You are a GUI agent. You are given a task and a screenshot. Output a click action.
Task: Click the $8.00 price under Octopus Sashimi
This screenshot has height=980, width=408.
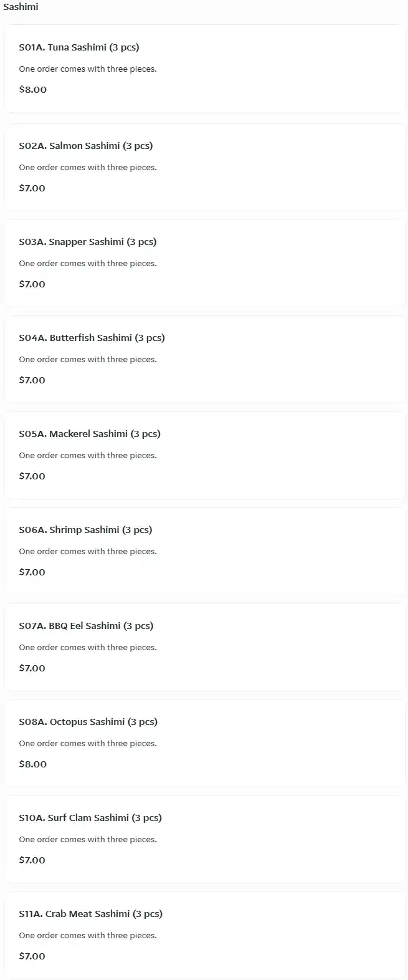click(x=32, y=764)
